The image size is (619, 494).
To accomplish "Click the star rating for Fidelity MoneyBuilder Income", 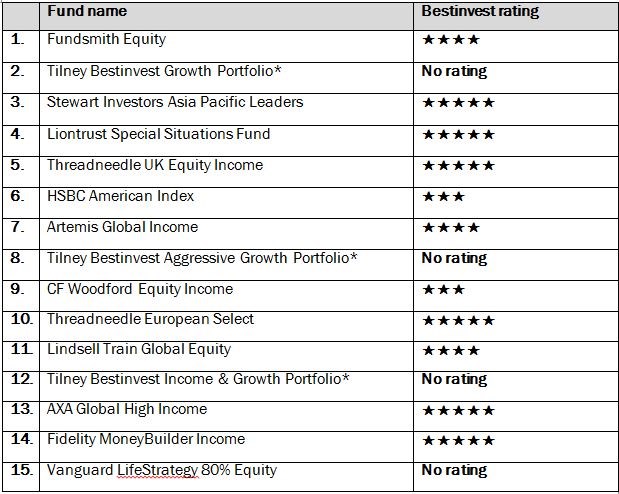I will tap(458, 440).
